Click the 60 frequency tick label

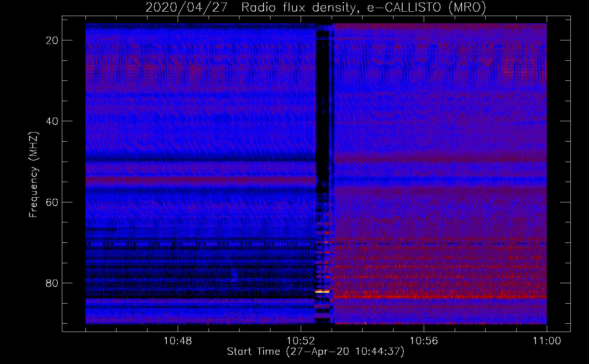click(52, 202)
